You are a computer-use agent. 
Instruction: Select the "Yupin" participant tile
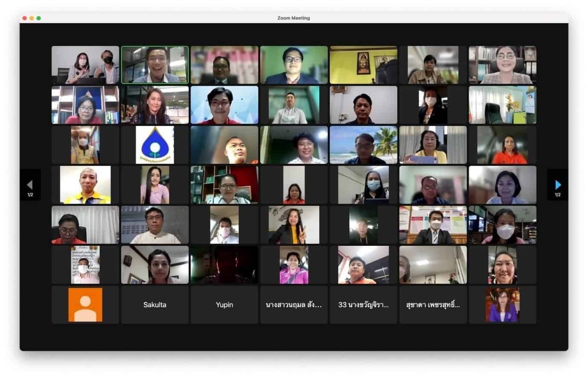point(224,305)
